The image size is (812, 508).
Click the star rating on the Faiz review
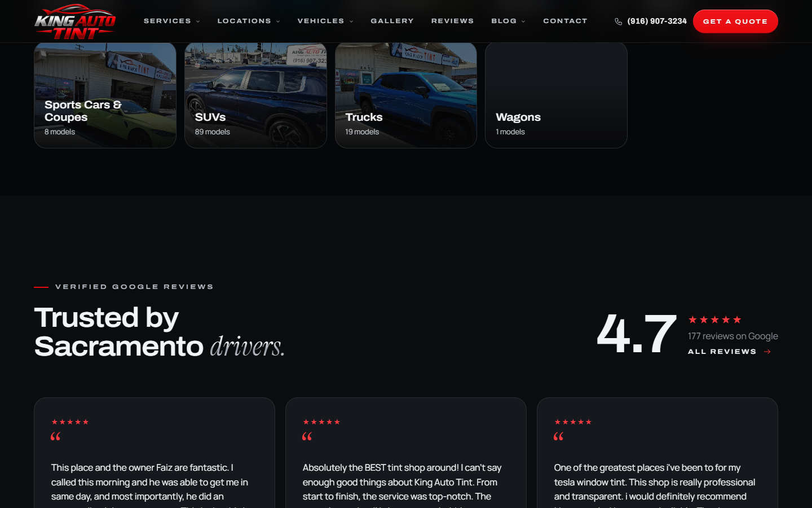click(70, 422)
